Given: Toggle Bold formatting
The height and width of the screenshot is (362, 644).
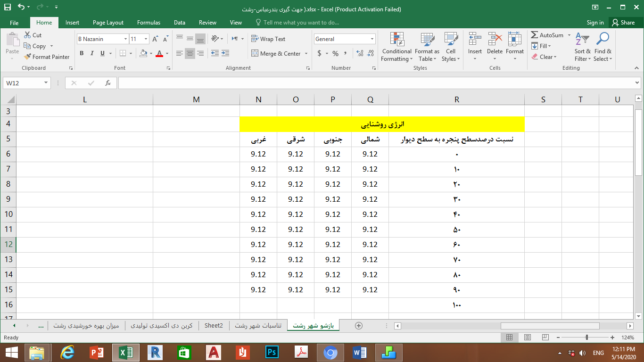Looking at the screenshot, I should [x=82, y=53].
